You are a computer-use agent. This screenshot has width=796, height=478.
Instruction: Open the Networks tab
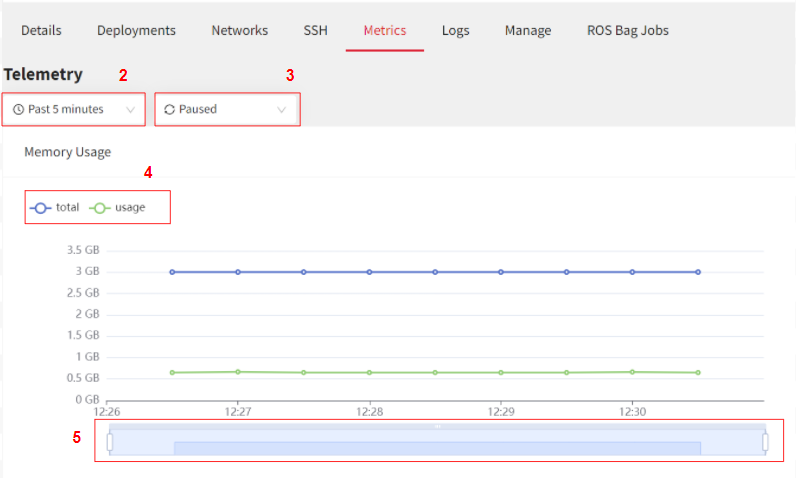[x=240, y=30]
